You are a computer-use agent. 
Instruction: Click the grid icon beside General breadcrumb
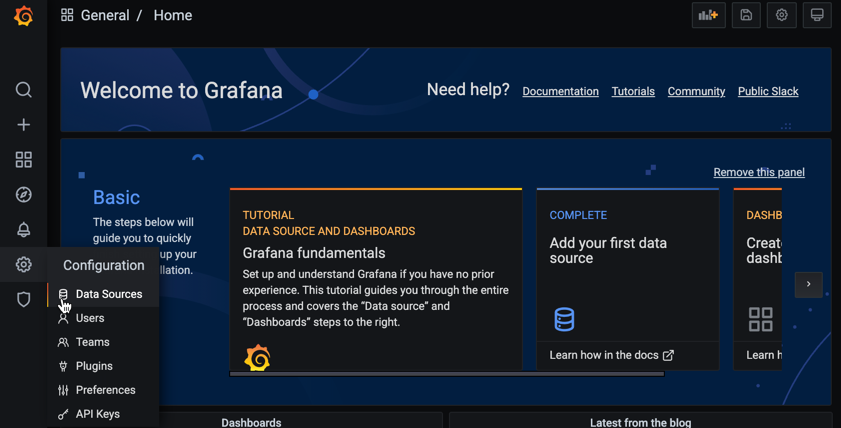(x=67, y=15)
